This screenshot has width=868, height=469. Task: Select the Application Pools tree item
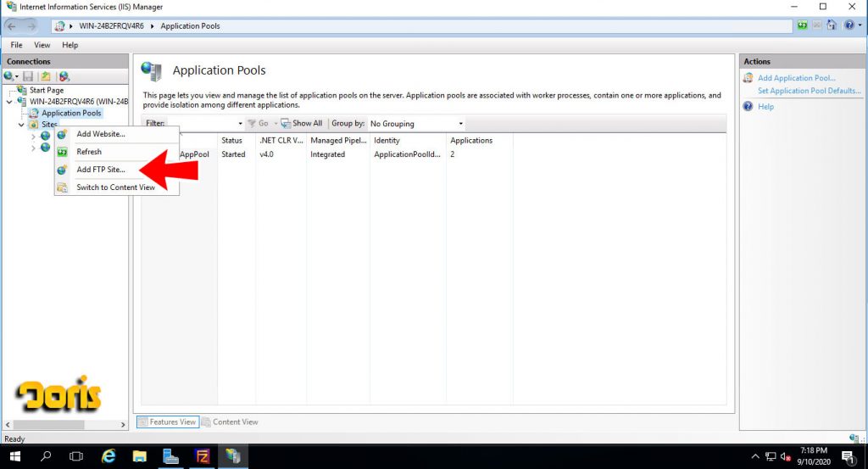click(x=71, y=113)
